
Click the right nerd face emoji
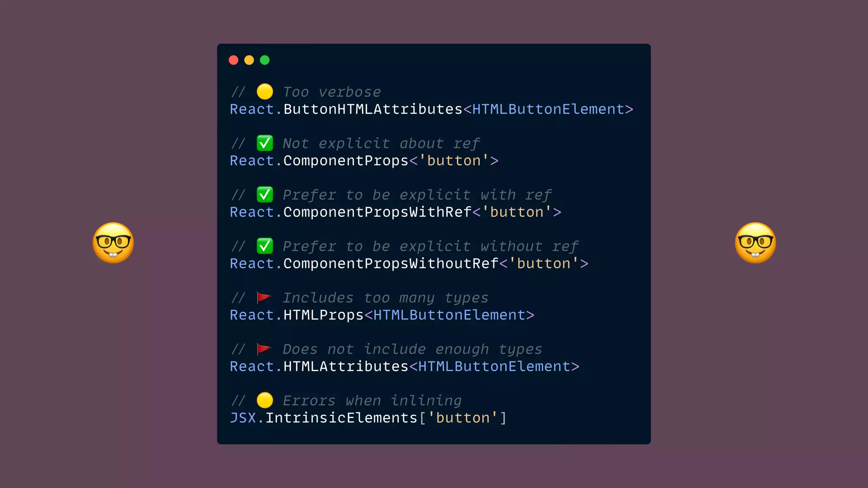pyautogui.click(x=755, y=243)
